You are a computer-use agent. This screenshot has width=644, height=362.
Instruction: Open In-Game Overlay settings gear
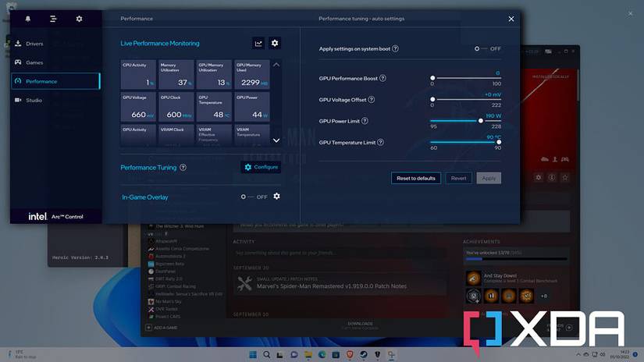(276, 197)
